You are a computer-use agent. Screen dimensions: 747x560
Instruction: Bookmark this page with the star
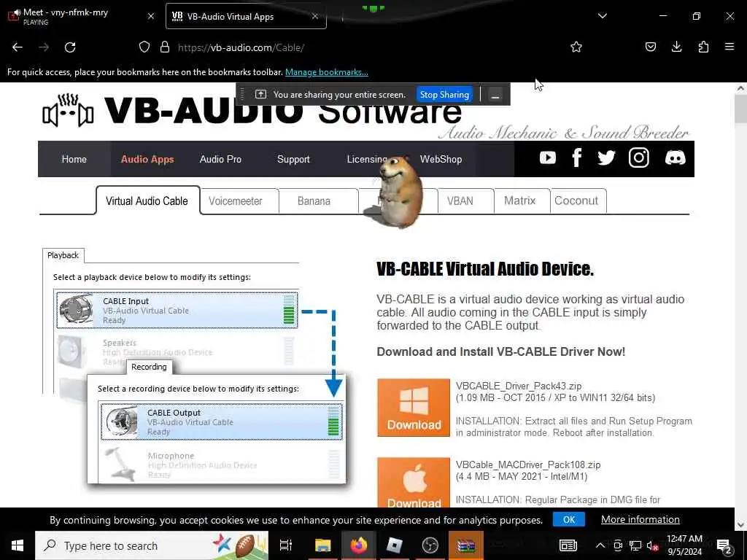coord(576,47)
